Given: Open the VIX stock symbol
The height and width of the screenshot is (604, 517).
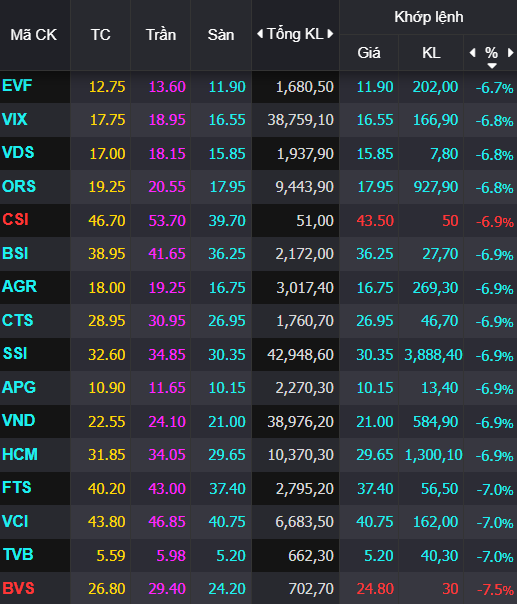Looking at the screenshot, I should 15,119.
